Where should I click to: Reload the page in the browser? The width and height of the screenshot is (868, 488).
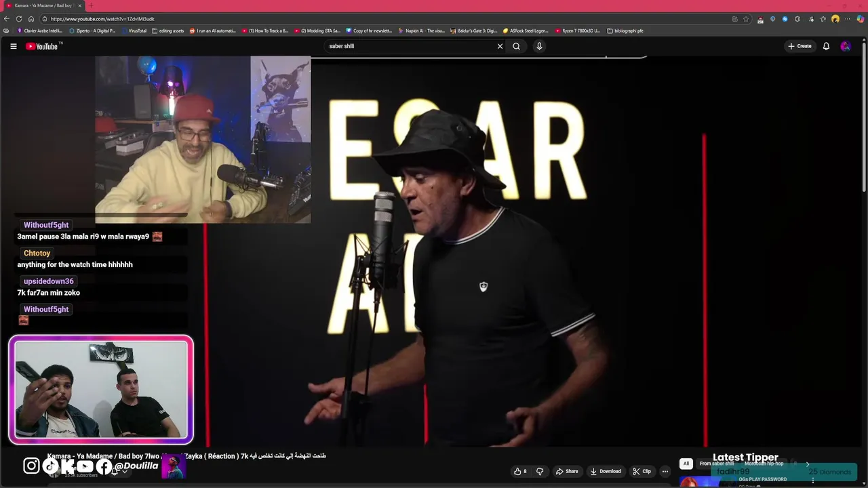(19, 19)
